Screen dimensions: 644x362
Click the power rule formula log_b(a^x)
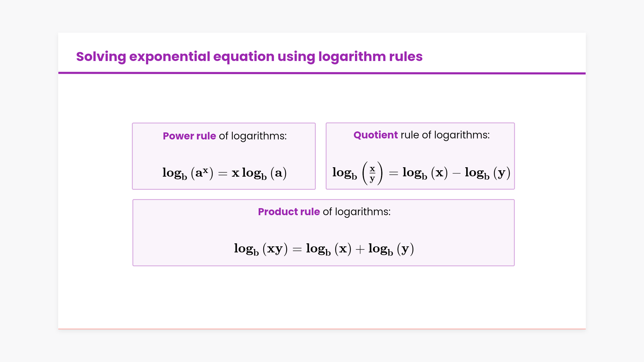[x=187, y=173]
